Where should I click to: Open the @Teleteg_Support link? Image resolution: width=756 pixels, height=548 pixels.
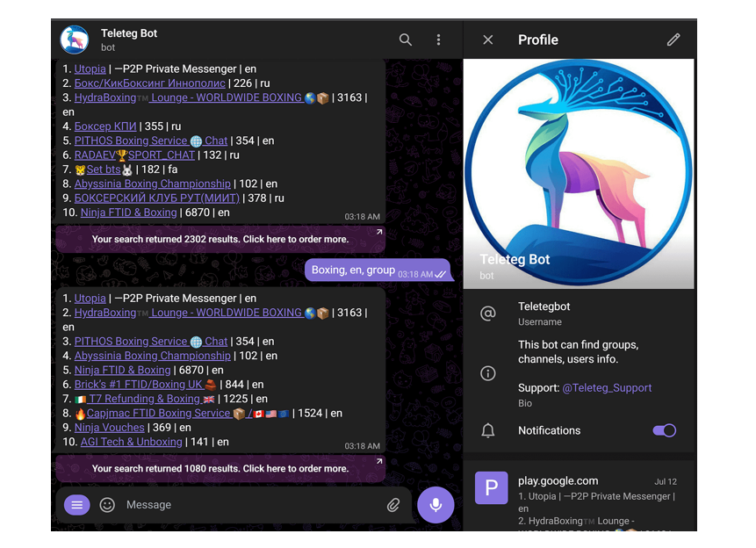point(607,387)
